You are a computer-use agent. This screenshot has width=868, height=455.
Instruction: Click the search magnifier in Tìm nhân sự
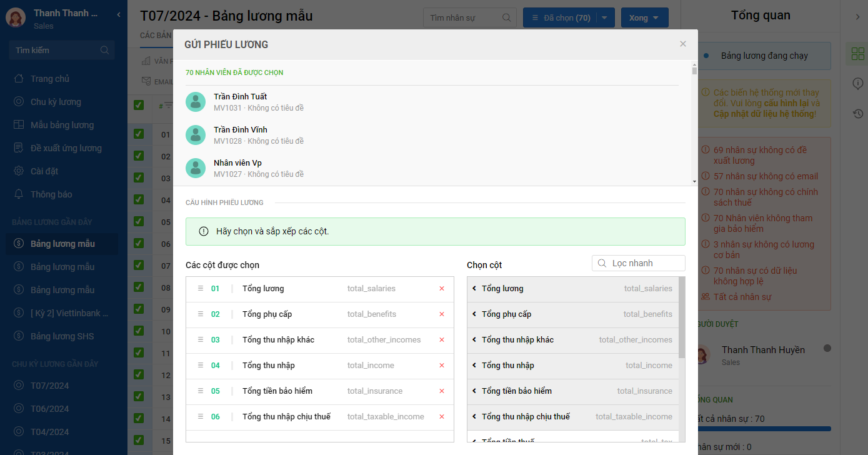[x=507, y=18]
